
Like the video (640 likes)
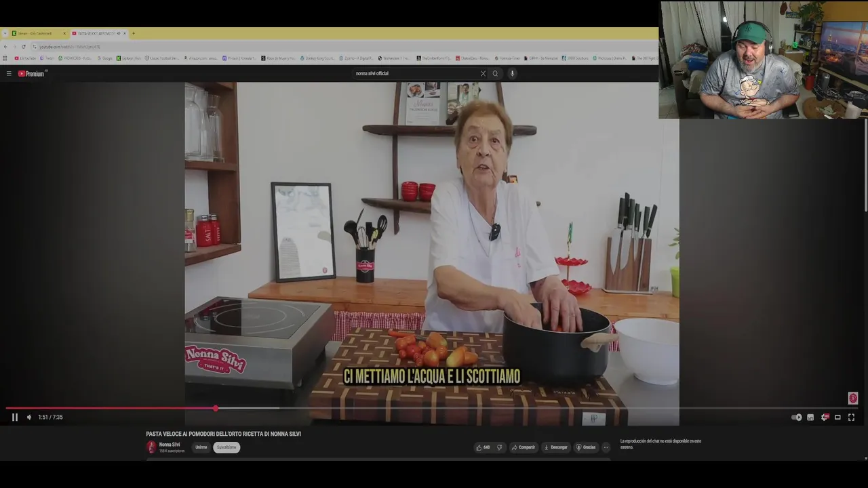[x=483, y=447]
